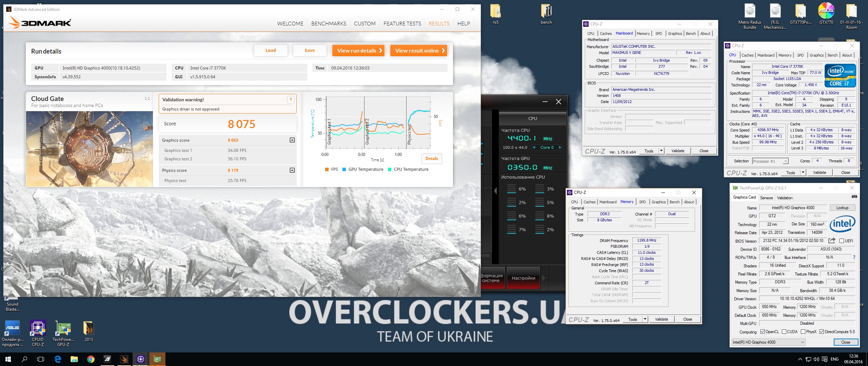Open the 01-III-01-16 Room folder

851,16
